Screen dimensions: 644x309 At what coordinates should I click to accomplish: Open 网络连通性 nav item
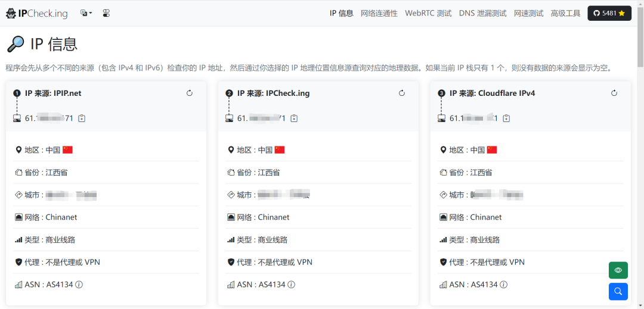(x=379, y=13)
